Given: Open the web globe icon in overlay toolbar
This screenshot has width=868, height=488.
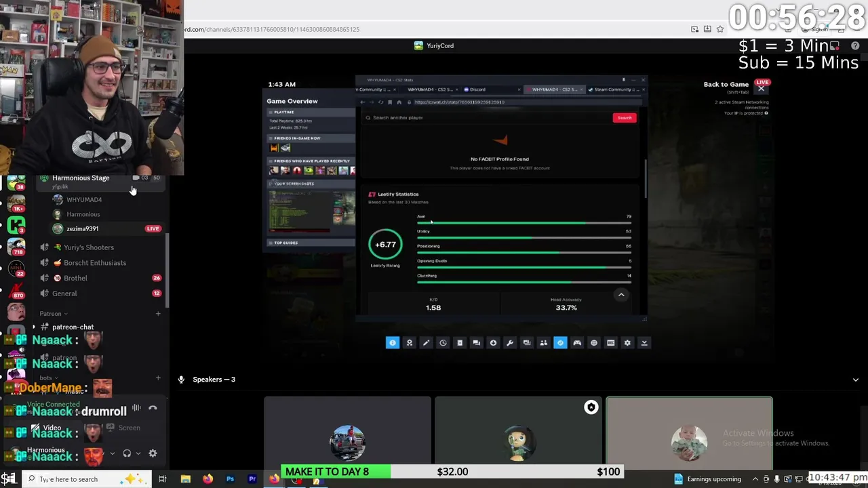Looking at the screenshot, I should coord(594,343).
